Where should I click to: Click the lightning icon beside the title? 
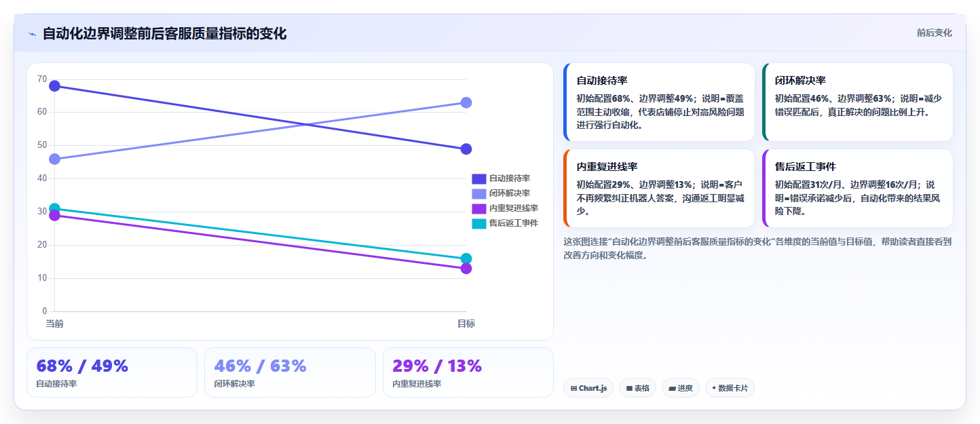(x=32, y=34)
